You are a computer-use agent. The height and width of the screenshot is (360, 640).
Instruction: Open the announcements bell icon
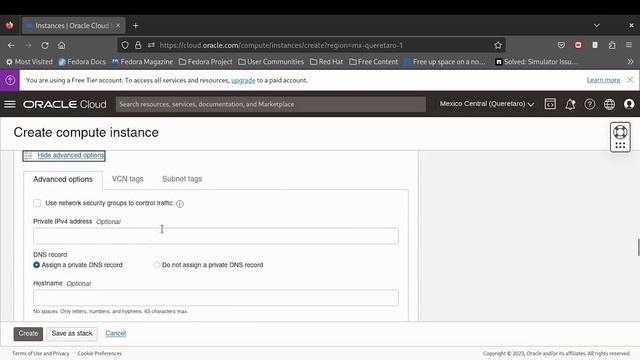coord(570,104)
